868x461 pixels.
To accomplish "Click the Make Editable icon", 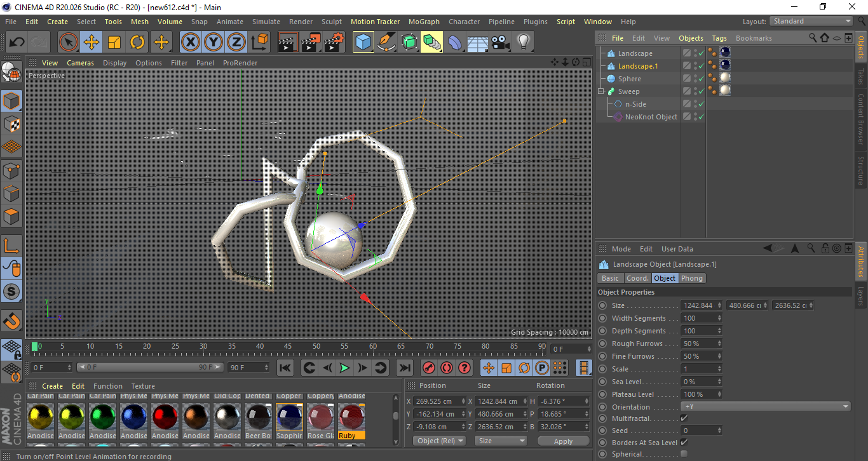I will (x=11, y=72).
